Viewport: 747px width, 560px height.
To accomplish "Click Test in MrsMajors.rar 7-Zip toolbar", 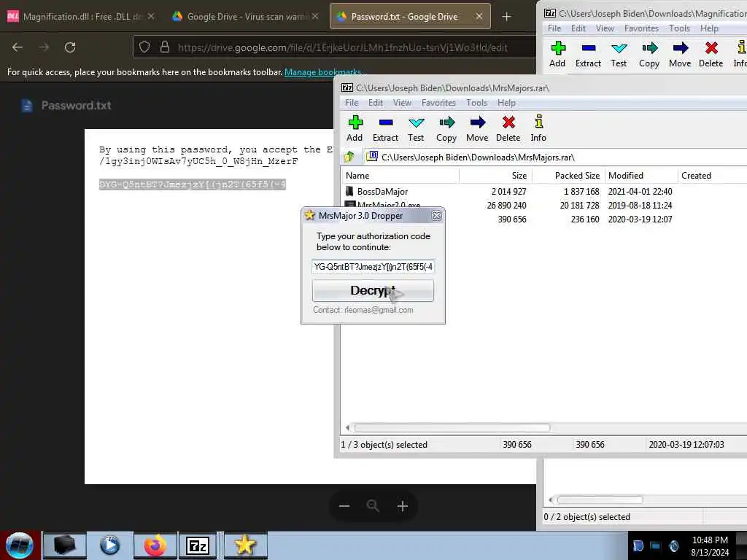I will click(x=415, y=128).
